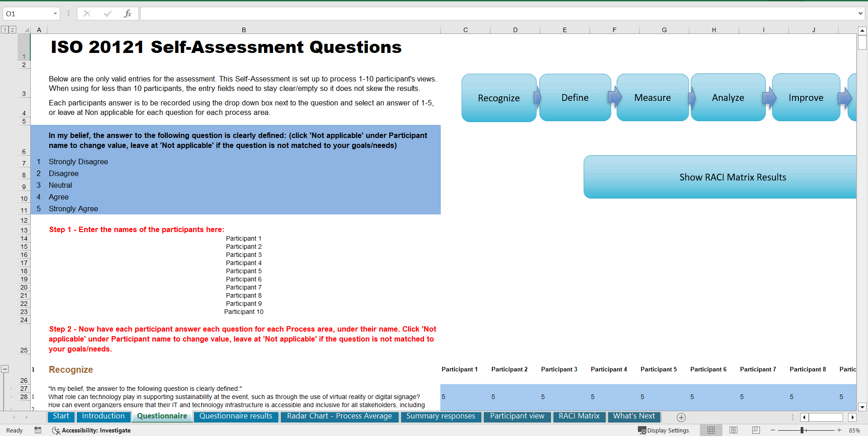Viewport: 868px width, 437px height.
Task: Click the arrow between Analyze and Improve
Action: tap(769, 97)
